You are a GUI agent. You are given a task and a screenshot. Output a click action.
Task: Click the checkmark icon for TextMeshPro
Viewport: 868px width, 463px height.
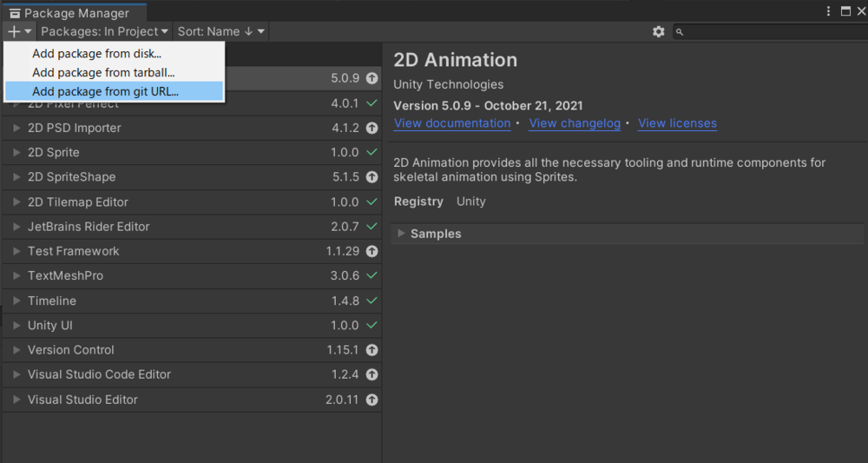tap(372, 275)
